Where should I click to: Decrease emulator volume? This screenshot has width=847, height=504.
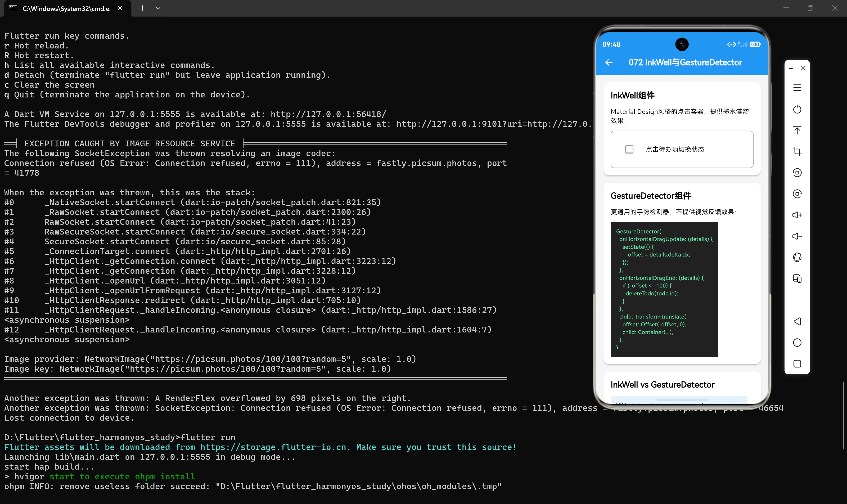[x=797, y=236]
